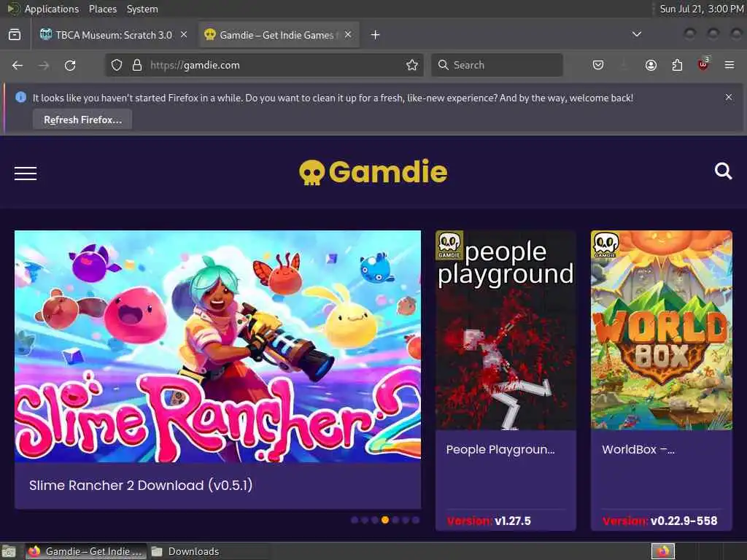Open the Firefox application menu

click(729, 65)
